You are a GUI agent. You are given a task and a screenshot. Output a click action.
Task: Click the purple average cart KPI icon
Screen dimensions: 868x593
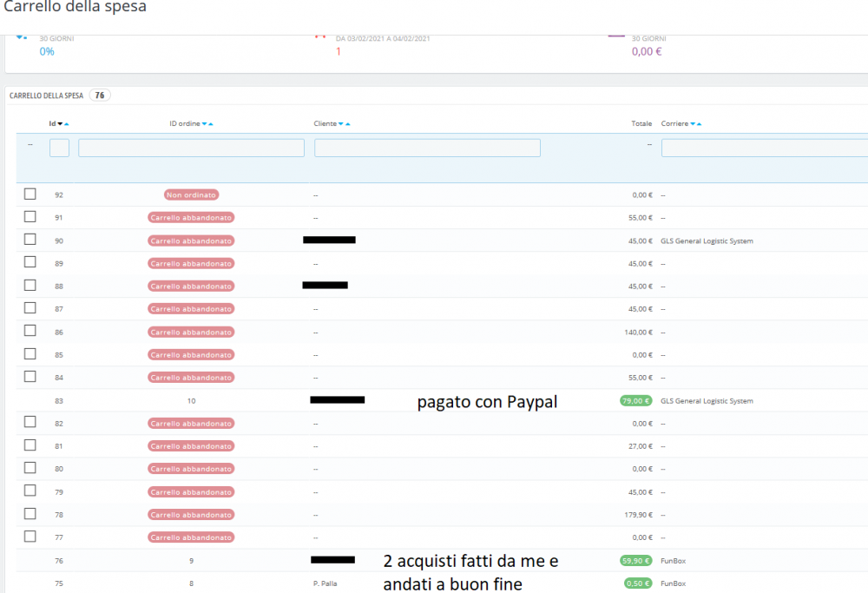click(616, 37)
